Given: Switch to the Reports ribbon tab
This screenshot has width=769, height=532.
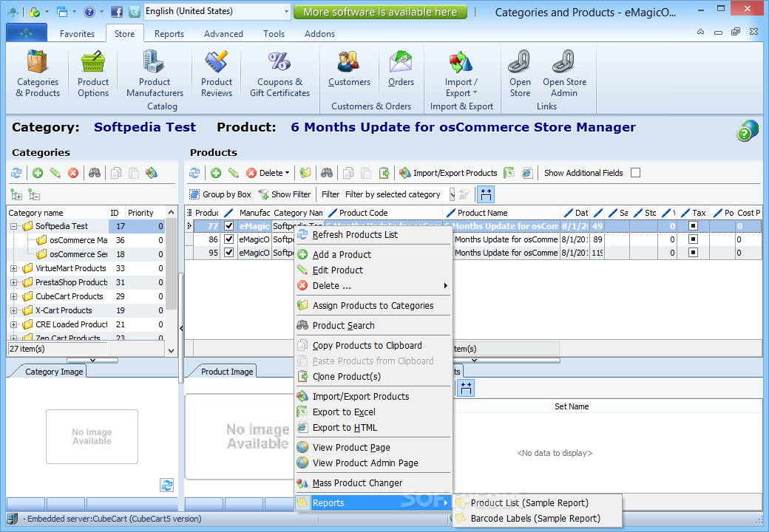Looking at the screenshot, I should pyautogui.click(x=169, y=34).
